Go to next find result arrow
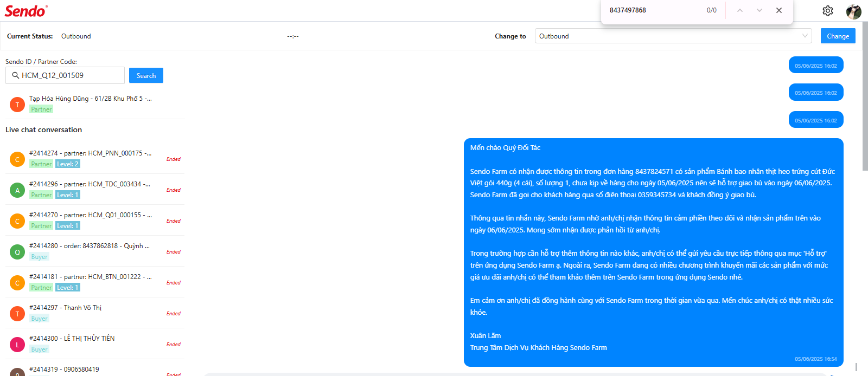 coord(759,10)
